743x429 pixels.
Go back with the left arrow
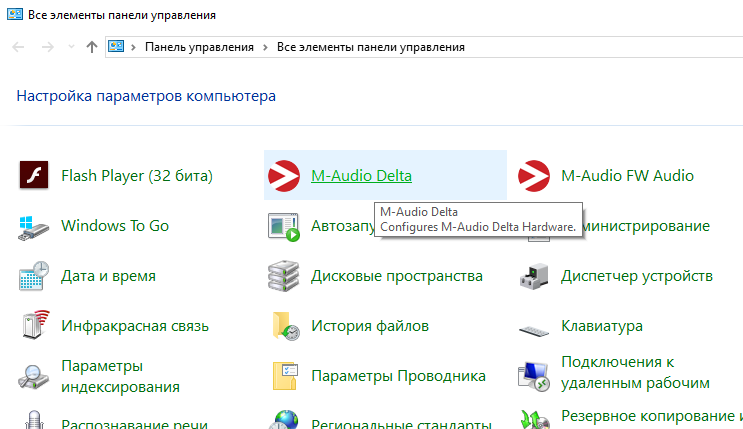18,47
